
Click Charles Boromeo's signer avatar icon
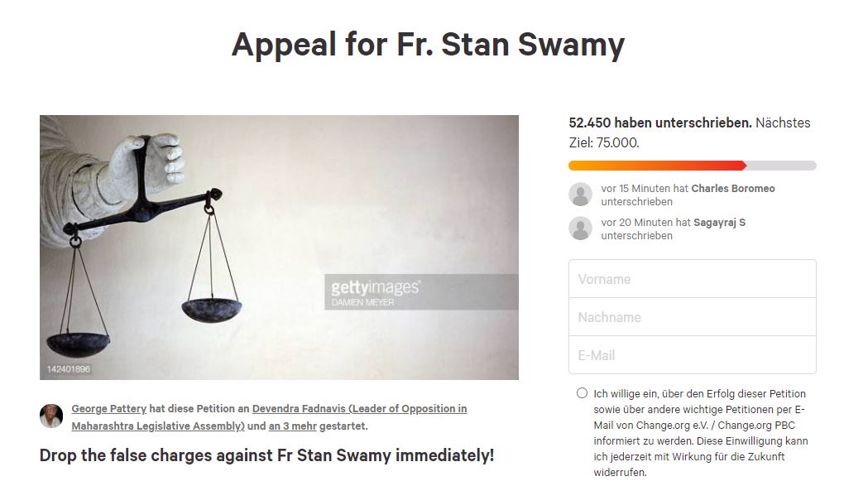[581, 195]
